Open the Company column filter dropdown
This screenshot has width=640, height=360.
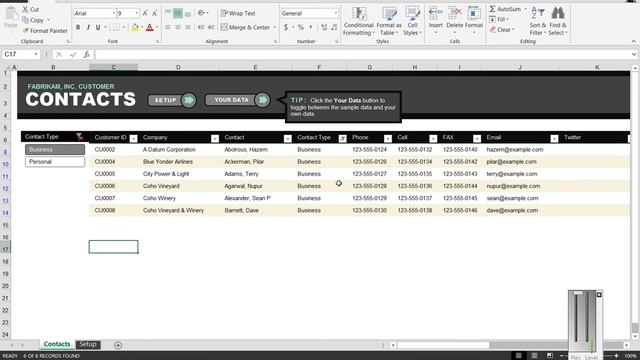click(x=215, y=139)
